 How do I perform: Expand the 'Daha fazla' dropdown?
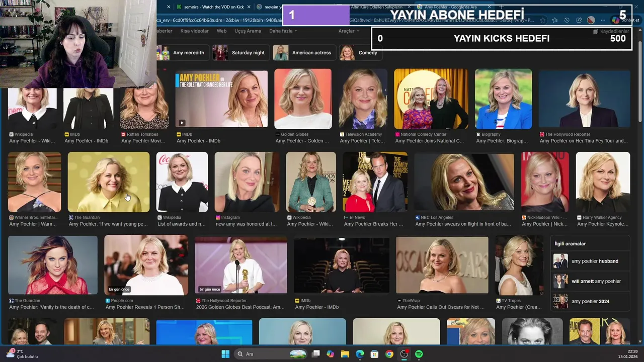pos(283,31)
